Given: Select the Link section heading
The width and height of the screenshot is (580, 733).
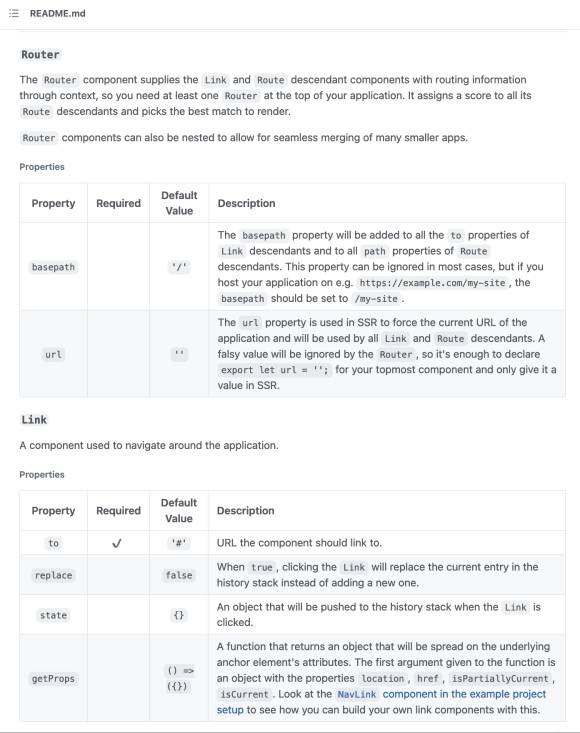Looking at the screenshot, I should click(x=34, y=420).
